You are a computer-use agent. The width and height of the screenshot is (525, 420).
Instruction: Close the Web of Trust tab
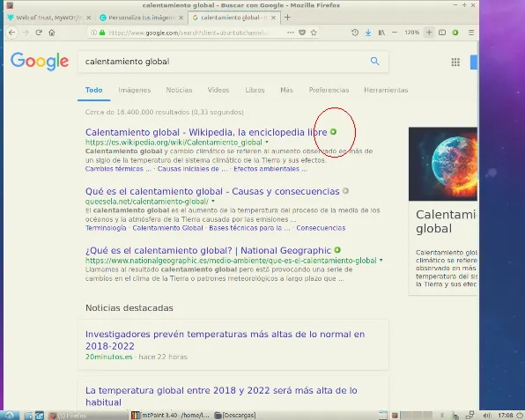click(x=89, y=18)
